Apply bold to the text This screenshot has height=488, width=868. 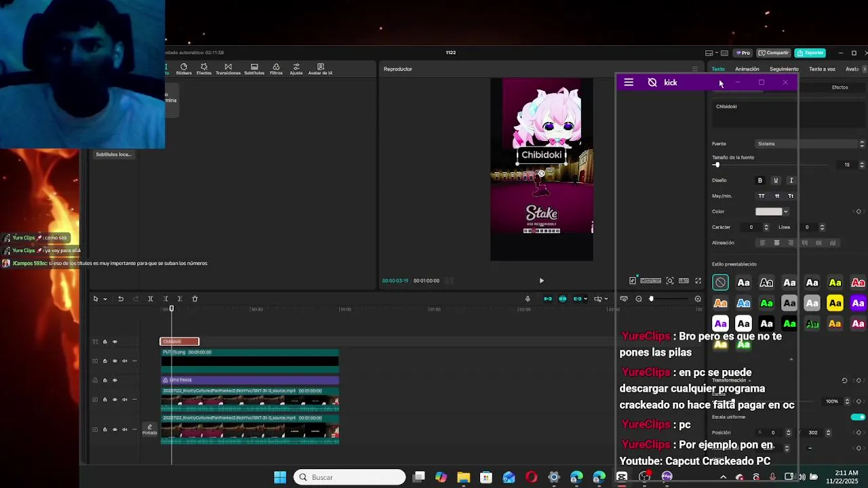coord(760,180)
